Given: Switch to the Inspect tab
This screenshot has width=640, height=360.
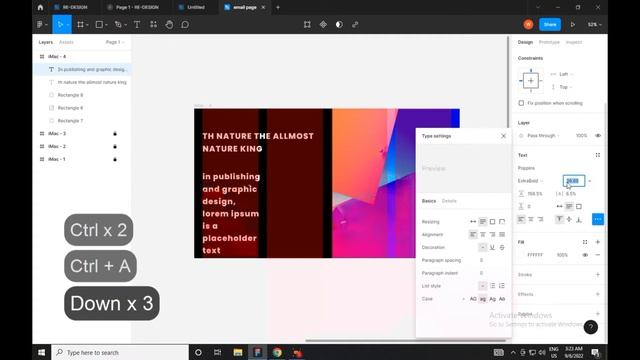Looking at the screenshot, I should 574,42.
